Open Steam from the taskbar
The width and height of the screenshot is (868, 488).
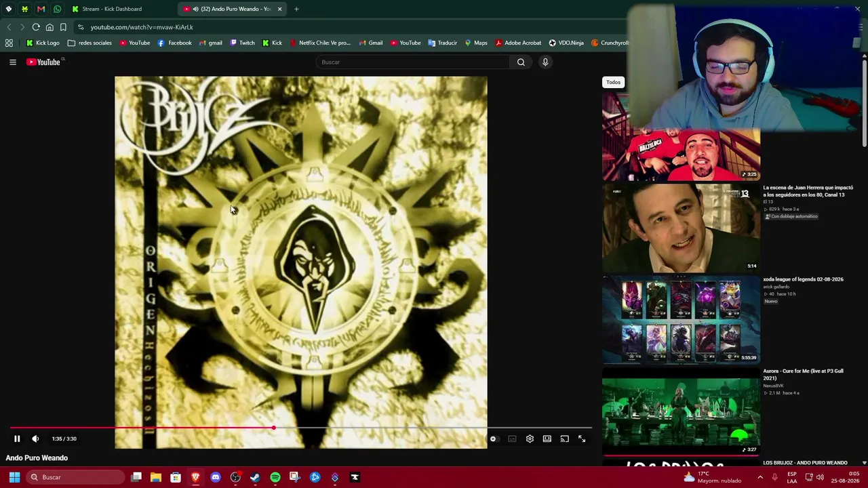255,477
